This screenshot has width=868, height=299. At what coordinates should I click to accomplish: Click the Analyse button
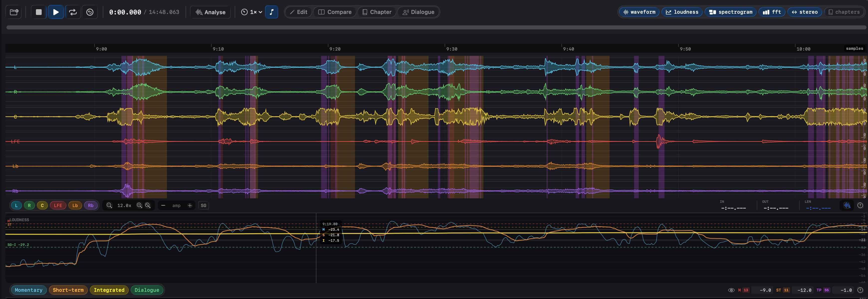click(x=211, y=12)
